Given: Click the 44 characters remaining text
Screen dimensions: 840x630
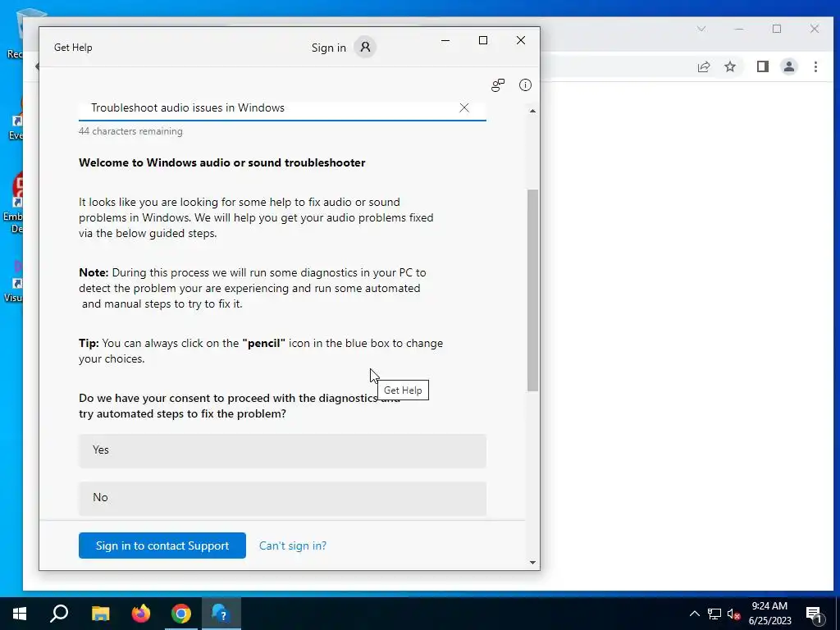Looking at the screenshot, I should 130,131.
